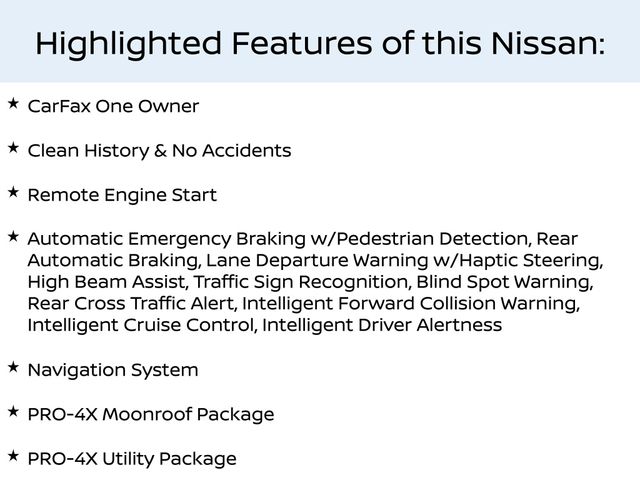Click the star next to Clean History & No Accidents
The height and width of the screenshot is (480, 640).
pyautogui.click(x=12, y=148)
